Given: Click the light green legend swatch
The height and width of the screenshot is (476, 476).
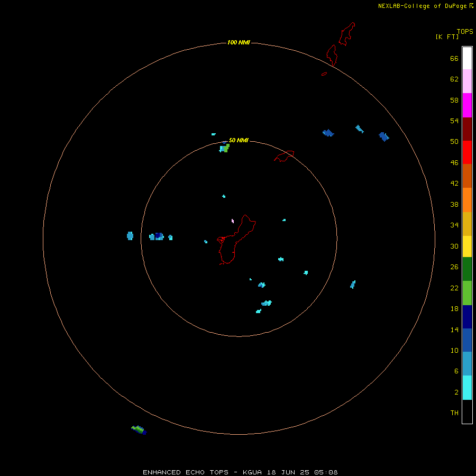Looking at the screenshot, I should [x=467, y=293].
